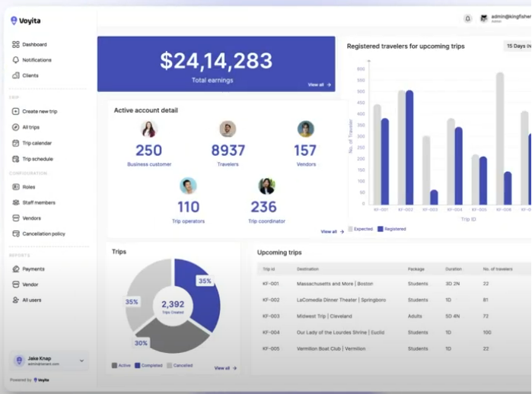Click View all under Trips chart
The height and width of the screenshot is (394, 532).
click(225, 368)
